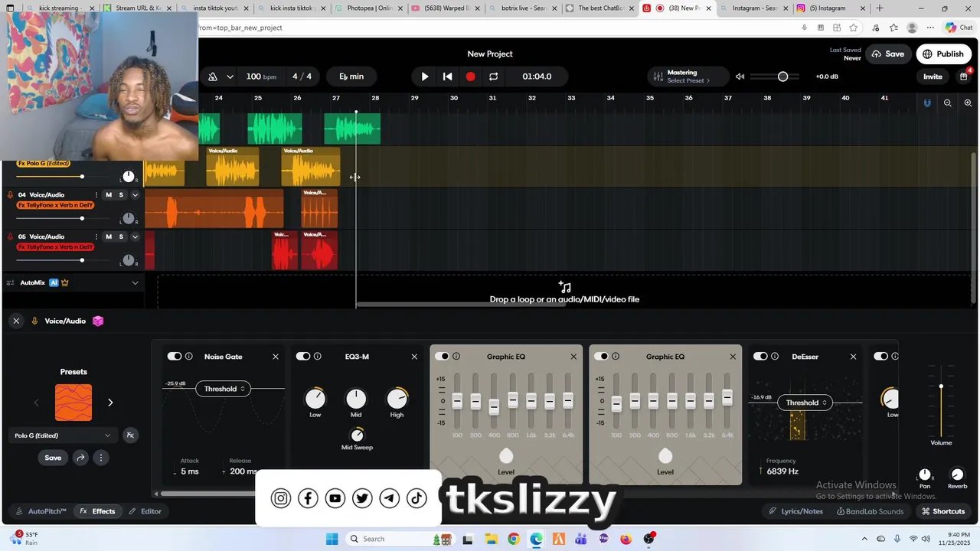980x551 pixels.
Task: Save the current effects preset
Action: pyautogui.click(x=53, y=458)
